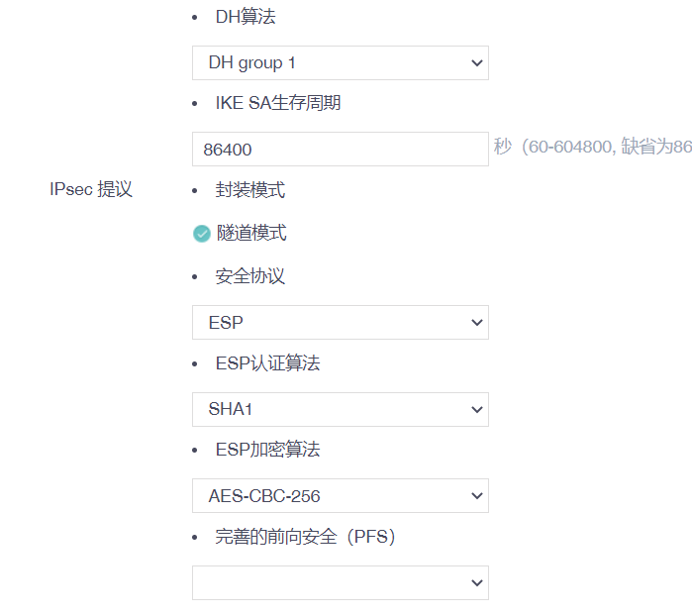The width and height of the screenshot is (692, 616).
Task: Click the arrow icon of ESP protocol selector
Action: (x=477, y=323)
